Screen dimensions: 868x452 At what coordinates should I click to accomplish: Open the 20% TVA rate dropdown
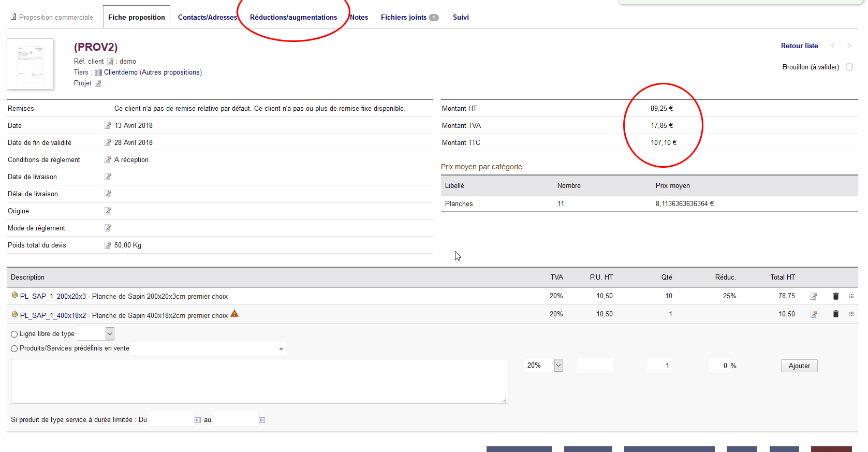point(558,366)
